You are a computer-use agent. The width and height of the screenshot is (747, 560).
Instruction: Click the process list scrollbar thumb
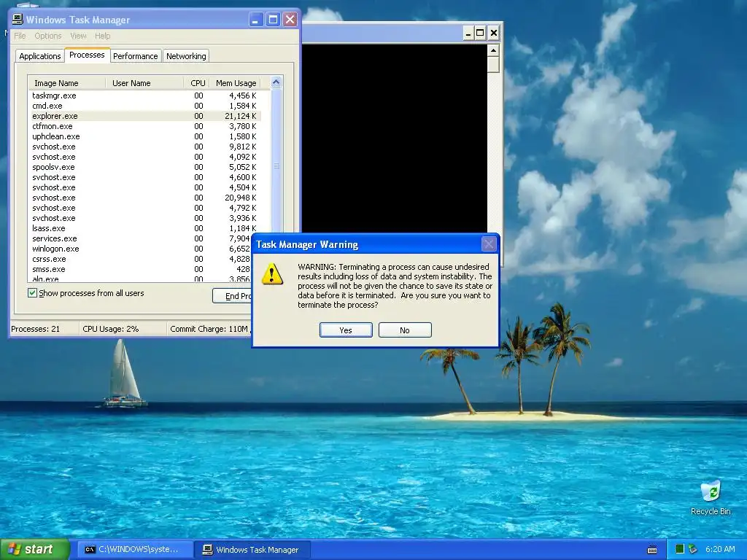click(x=276, y=166)
